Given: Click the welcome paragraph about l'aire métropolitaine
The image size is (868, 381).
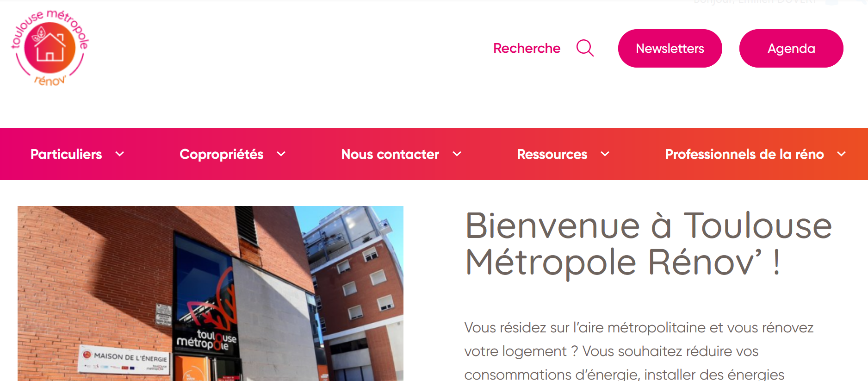Looking at the screenshot, I should [639, 350].
